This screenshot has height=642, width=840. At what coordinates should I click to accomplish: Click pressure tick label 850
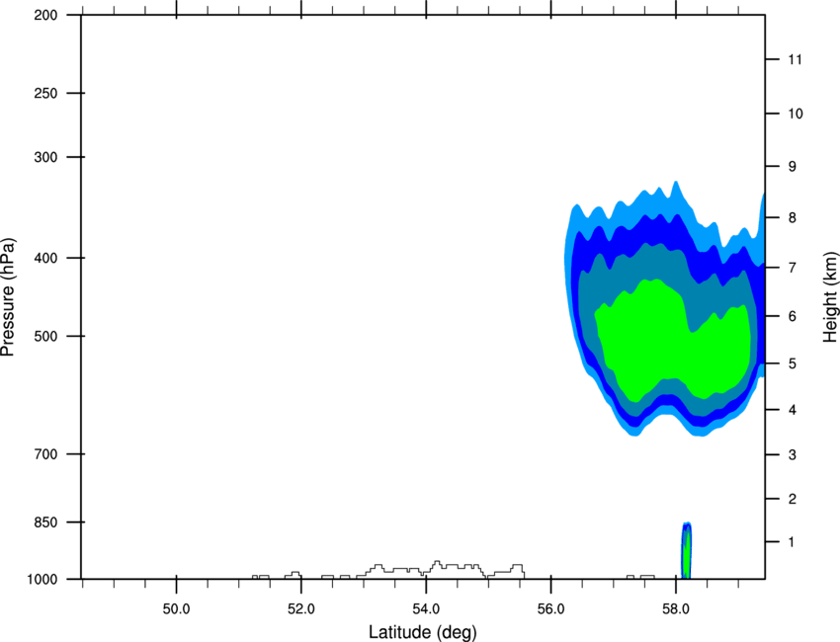[x=45, y=522]
